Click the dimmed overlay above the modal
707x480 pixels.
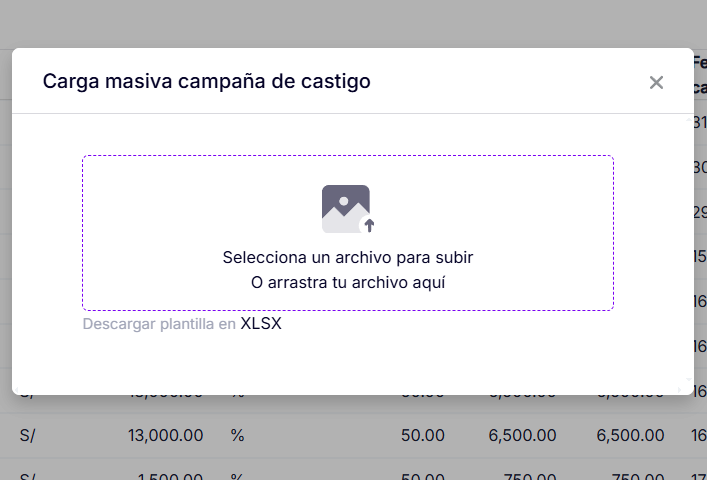point(350,22)
